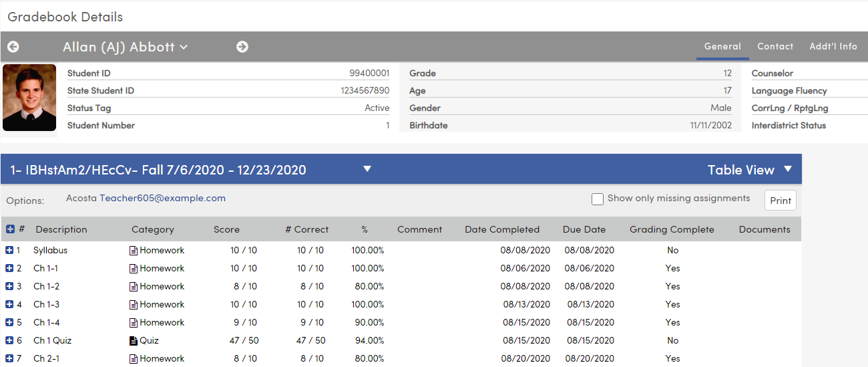The image size is (868, 367).
Task: Click the Student ID value 99400001
Action: click(x=369, y=73)
